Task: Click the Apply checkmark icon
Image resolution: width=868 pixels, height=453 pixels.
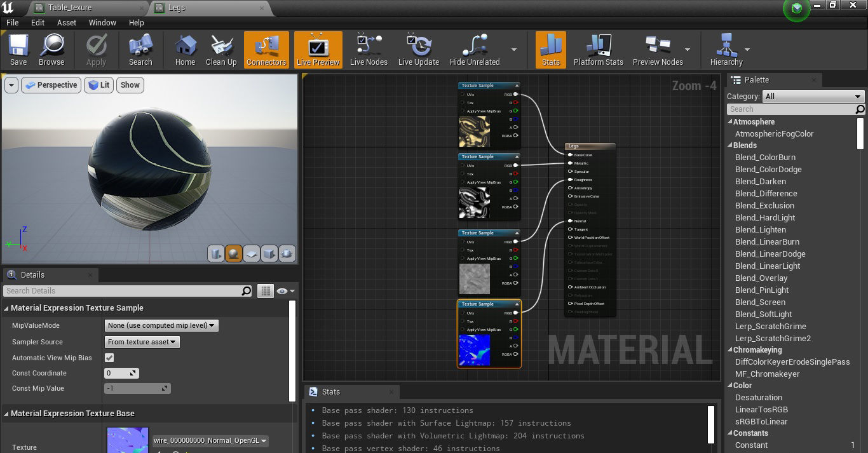Action: 96,50
